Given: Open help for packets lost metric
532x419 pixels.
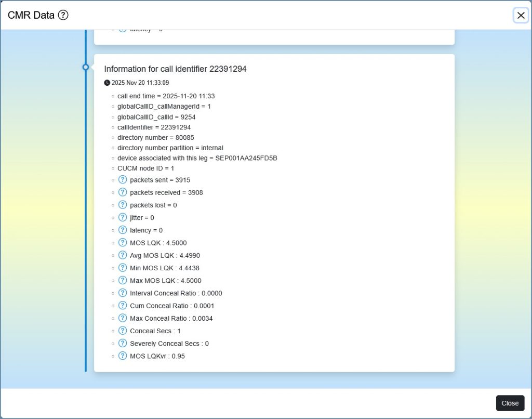Looking at the screenshot, I should coord(123,205).
